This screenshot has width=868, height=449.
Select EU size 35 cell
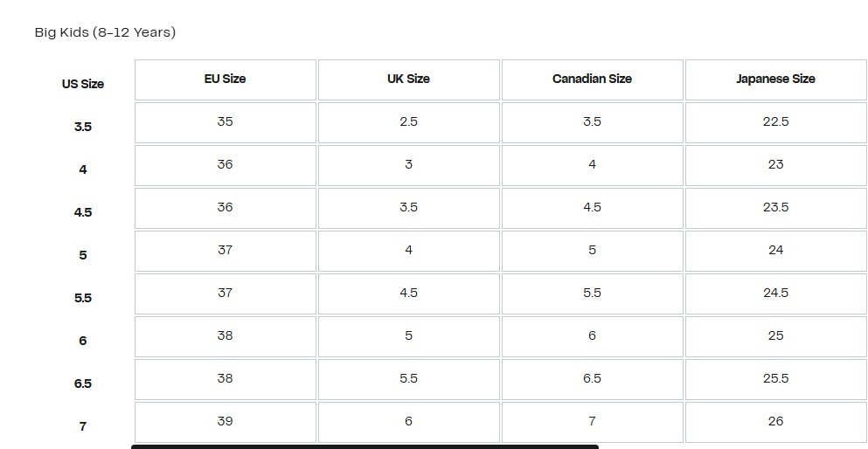point(225,121)
